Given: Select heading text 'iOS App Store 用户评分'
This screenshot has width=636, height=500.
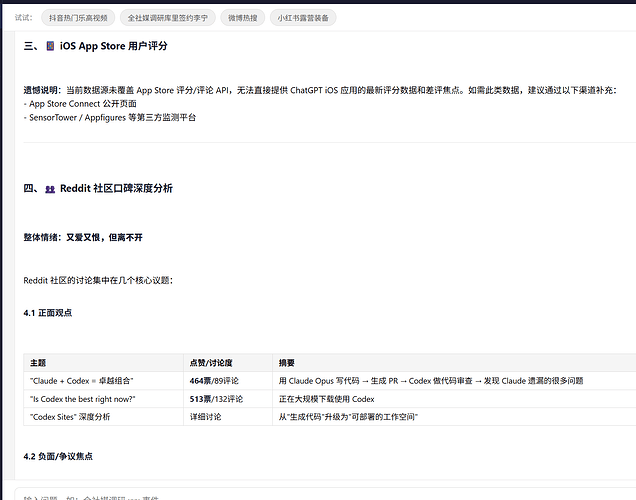Looking at the screenshot, I should pos(114,46).
